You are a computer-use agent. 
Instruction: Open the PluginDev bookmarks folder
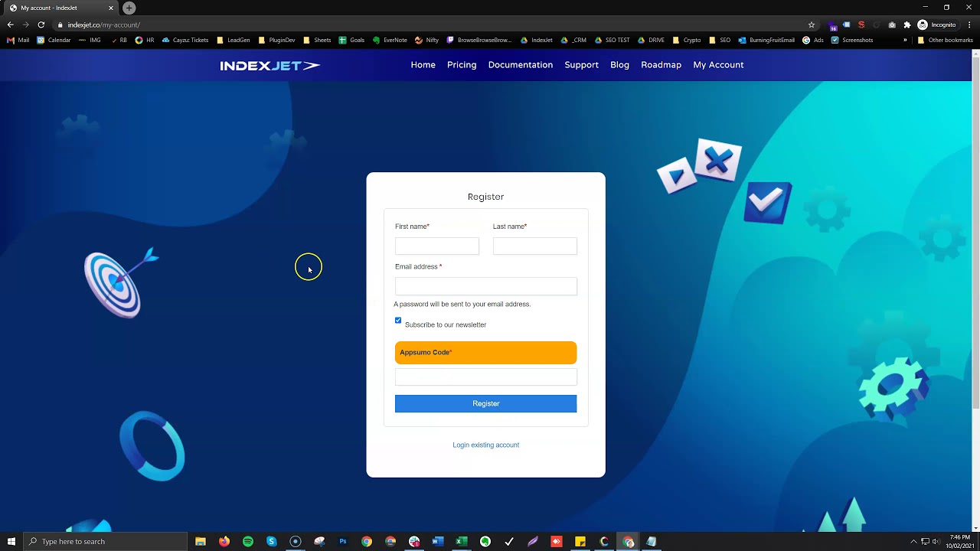[x=277, y=40]
